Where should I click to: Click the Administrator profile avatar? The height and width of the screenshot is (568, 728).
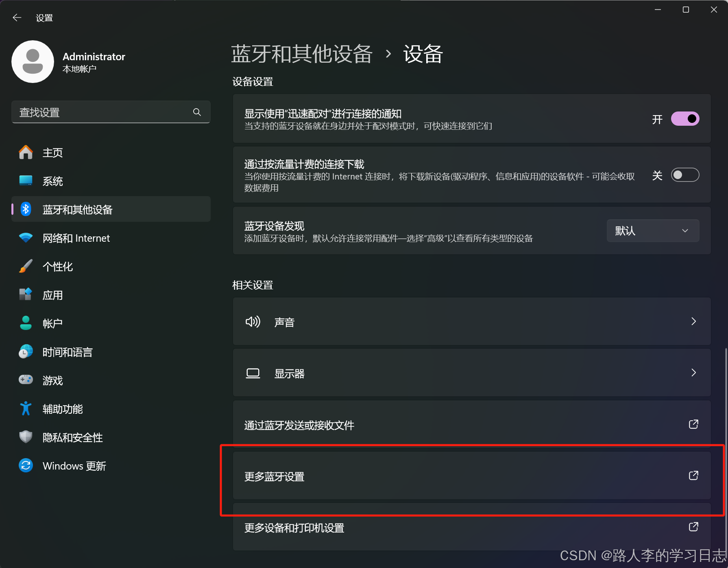tap(33, 61)
